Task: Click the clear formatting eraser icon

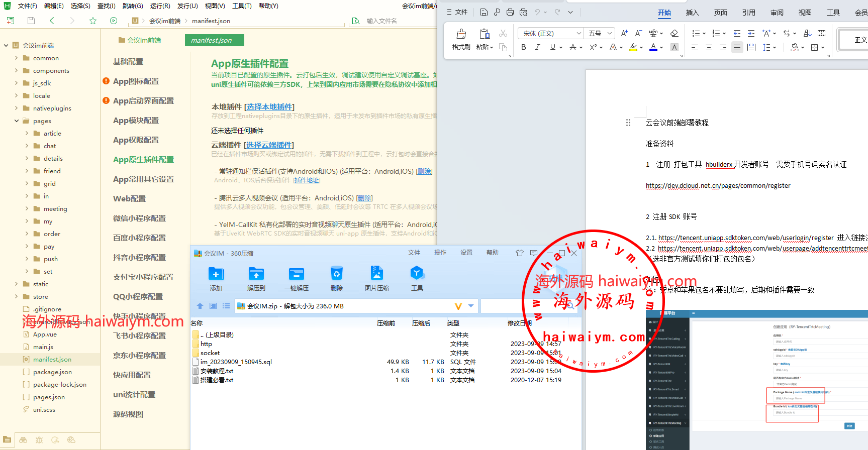Action: (x=674, y=33)
